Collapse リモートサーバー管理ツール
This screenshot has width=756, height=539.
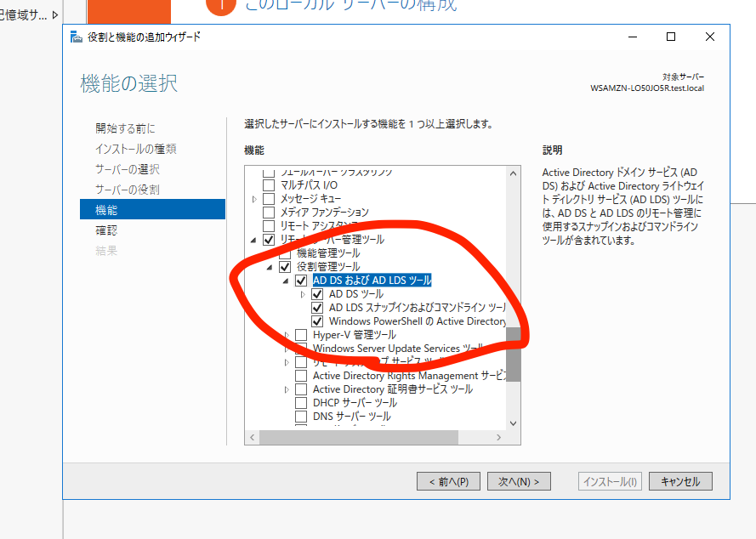(252, 241)
